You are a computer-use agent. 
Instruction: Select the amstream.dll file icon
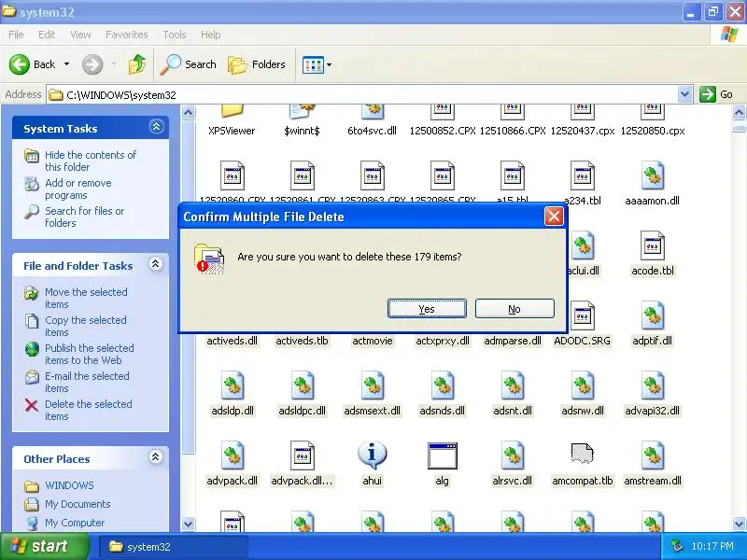tap(652, 455)
